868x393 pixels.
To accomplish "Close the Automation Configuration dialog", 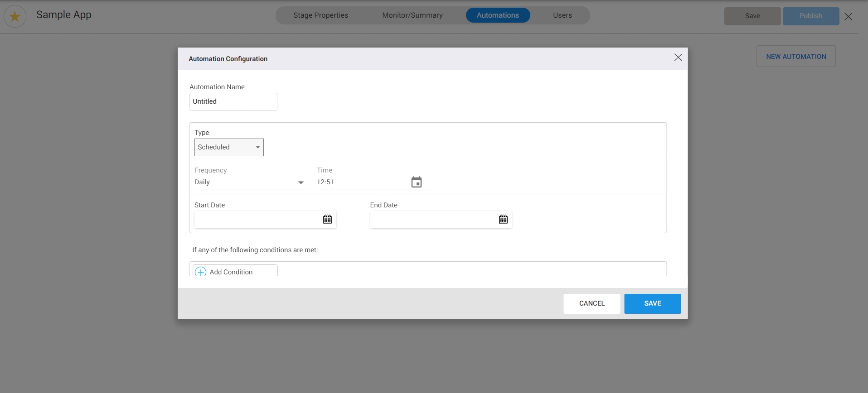I will pyautogui.click(x=678, y=58).
